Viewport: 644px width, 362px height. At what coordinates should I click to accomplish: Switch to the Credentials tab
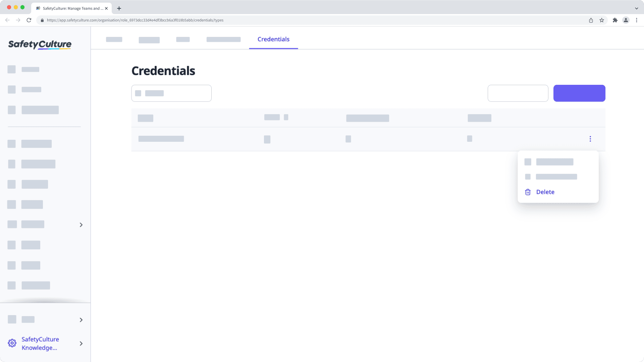[273, 39]
